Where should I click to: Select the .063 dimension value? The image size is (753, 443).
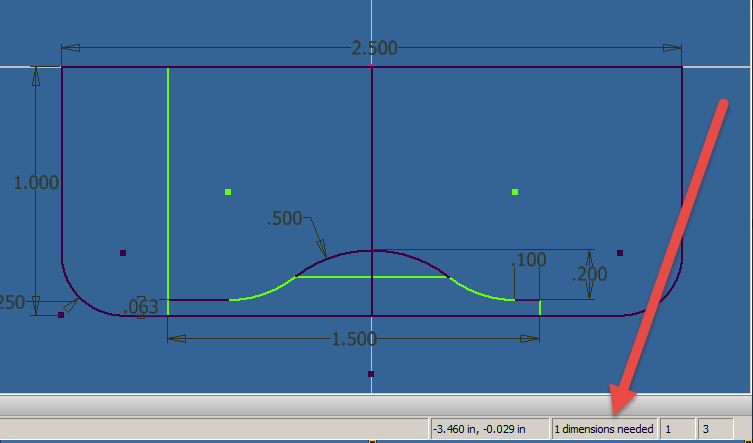(141, 307)
